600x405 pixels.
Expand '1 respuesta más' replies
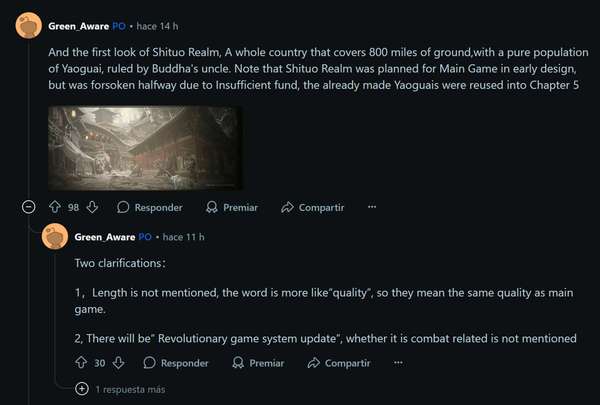click(82, 388)
